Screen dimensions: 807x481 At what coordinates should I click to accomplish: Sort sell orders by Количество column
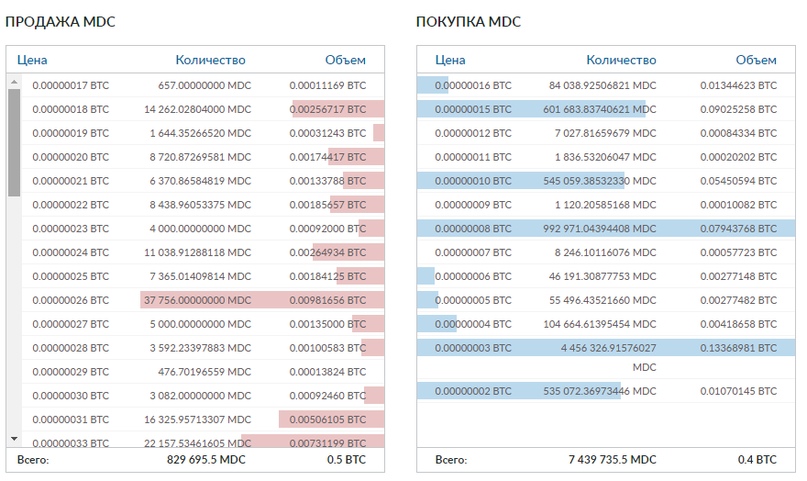point(210,60)
